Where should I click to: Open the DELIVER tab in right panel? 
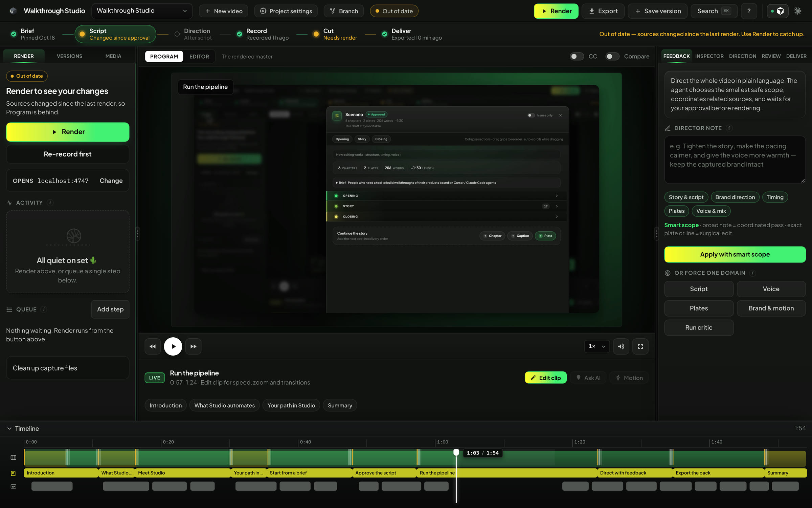coord(796,56)
